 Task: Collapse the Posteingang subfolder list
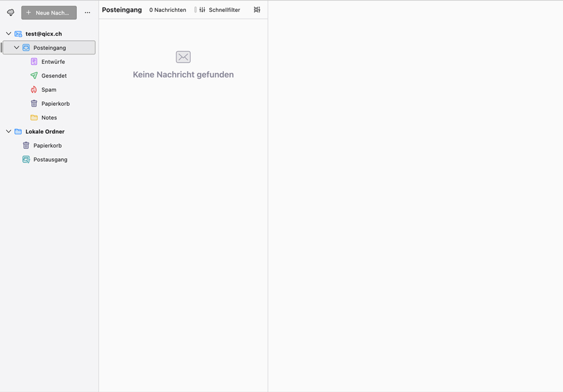17,48
